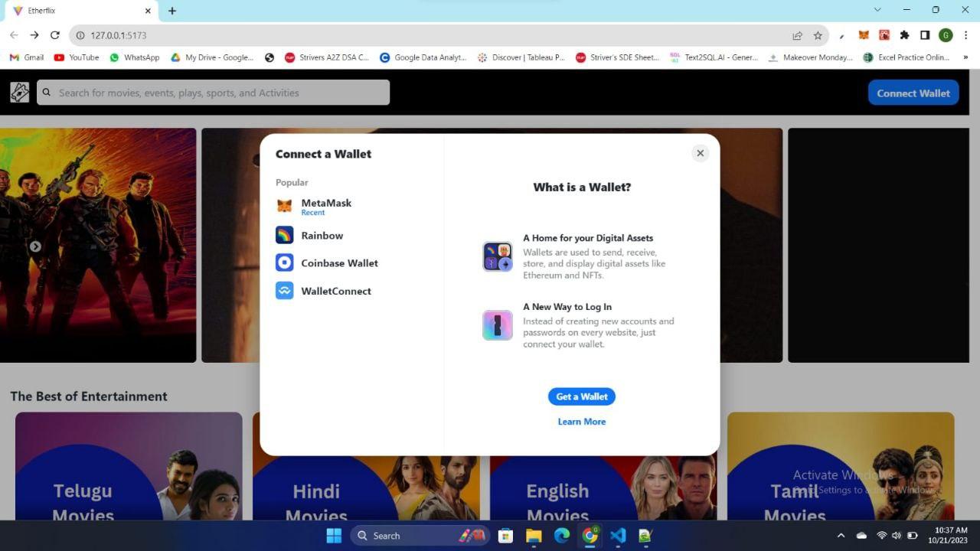Open Microsoft Store from taskbar

pyautogui.click(x=505, y=536)
